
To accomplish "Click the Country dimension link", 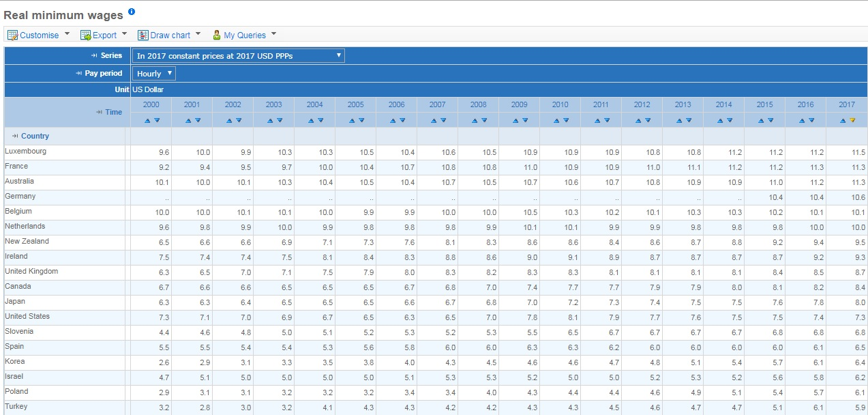I will tap(35, 136).
